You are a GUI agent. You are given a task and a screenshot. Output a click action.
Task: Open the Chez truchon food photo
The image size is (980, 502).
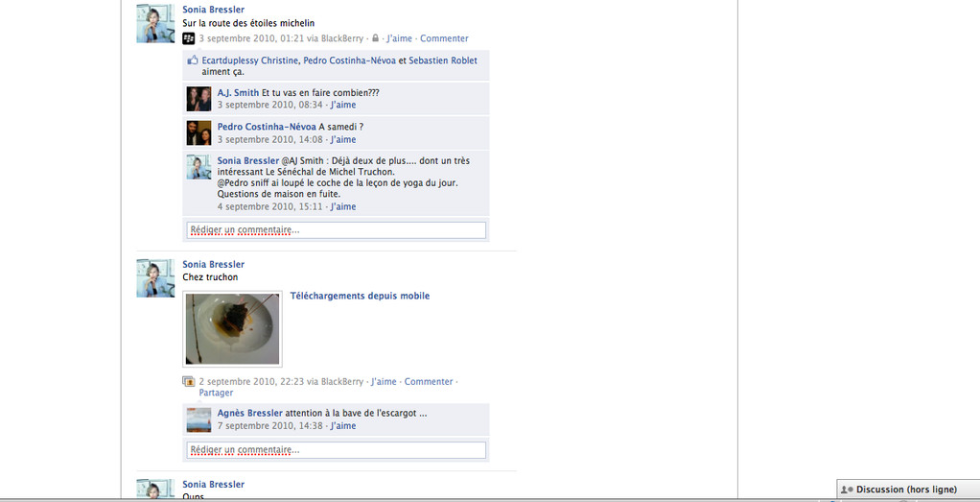pos(232,328)
